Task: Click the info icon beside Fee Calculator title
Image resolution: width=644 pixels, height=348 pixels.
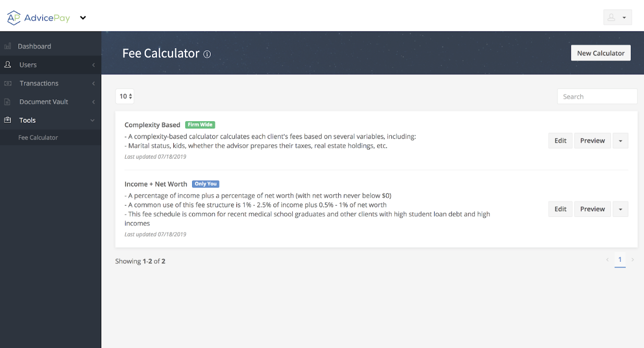Action: tap(207, 54)
